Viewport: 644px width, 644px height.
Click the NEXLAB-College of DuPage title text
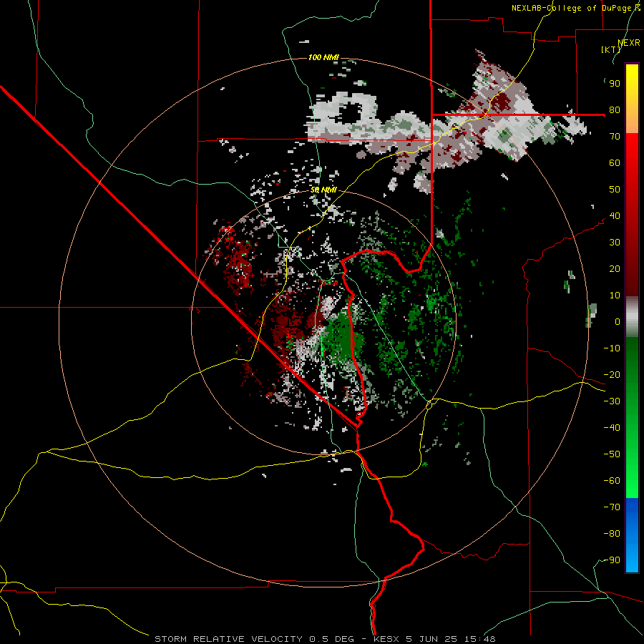[575, 8]
